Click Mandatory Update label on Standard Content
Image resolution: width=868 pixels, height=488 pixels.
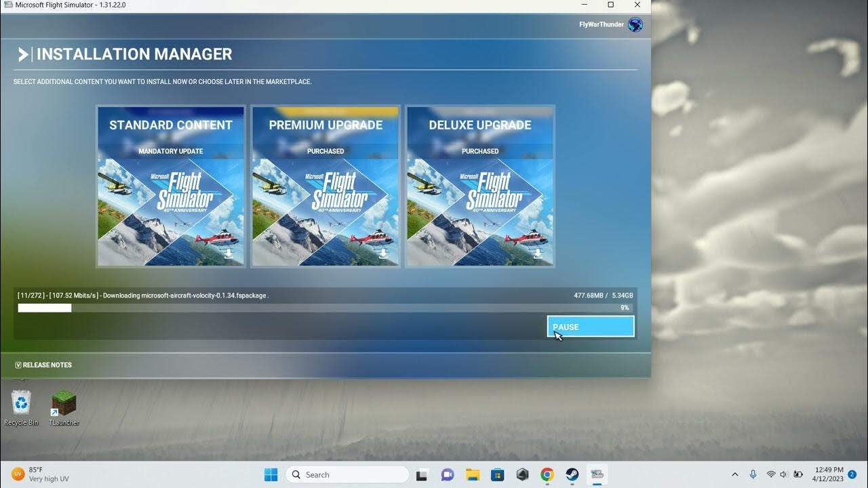(171, 151)
